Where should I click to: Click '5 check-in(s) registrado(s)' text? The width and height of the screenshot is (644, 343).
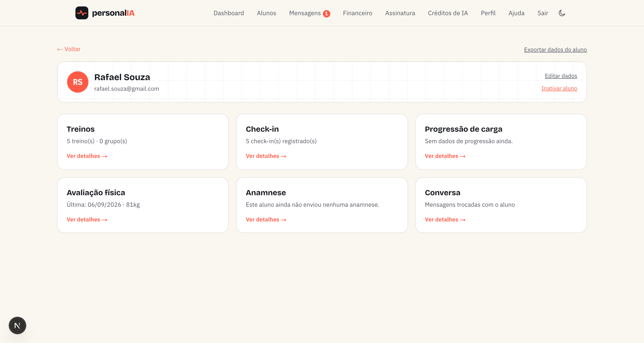281,141
